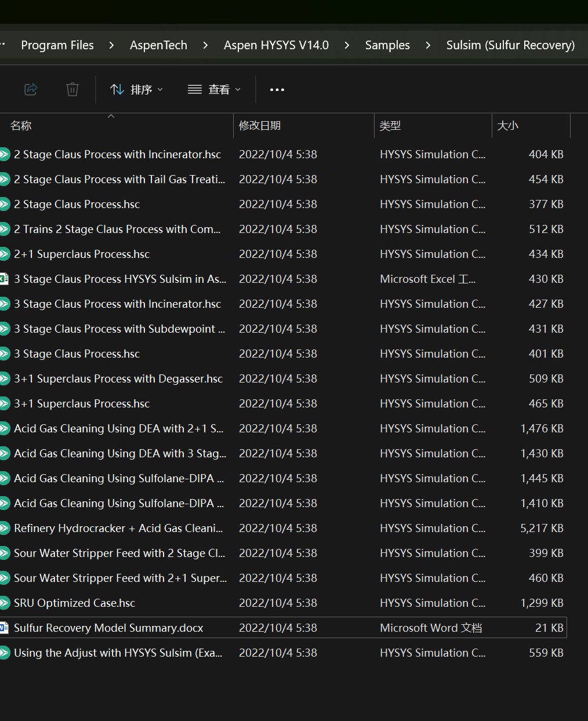Go to Program Files in the address bar
The width and height of the screenshot is (588, 721).
click(x=57, y=45)
